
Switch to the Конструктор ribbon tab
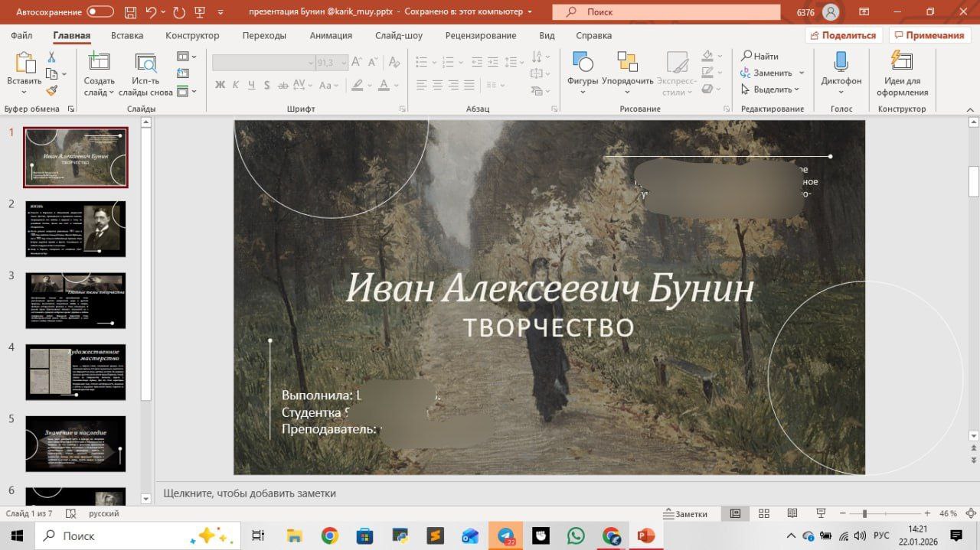(192, 35)
